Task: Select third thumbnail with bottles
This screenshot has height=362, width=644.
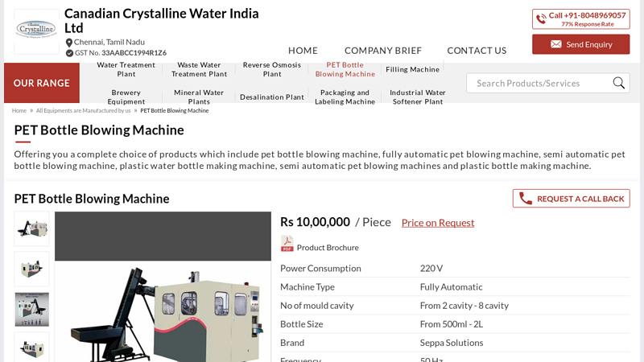Action: 31,309
